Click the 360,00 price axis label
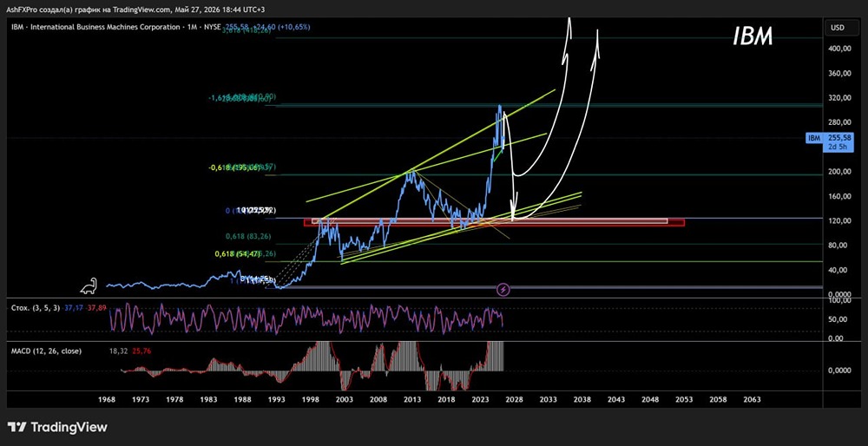Viewport: 868px width, 446px height. point(839,73)
